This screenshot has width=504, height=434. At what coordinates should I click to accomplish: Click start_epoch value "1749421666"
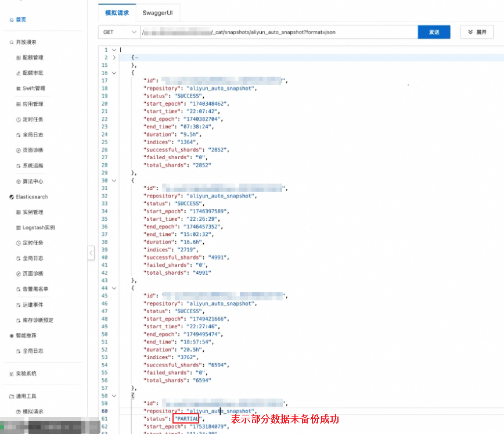coord(208,319)
